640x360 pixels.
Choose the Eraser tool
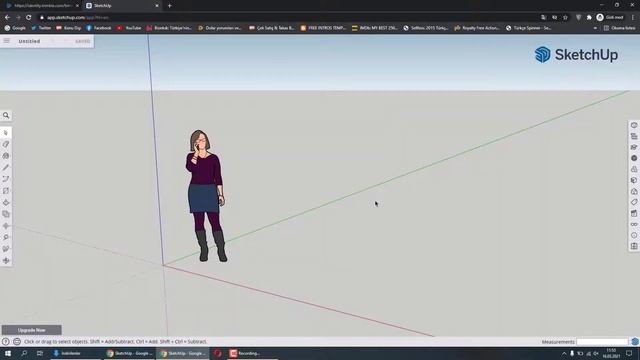(6, 144)
